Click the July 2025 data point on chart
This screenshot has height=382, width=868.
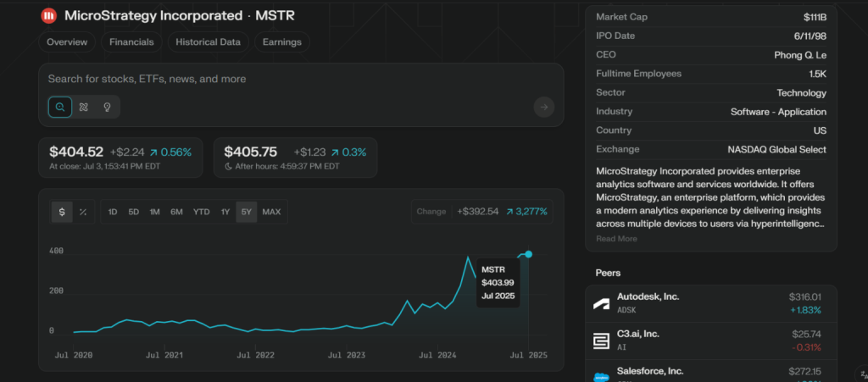point(529,254)
